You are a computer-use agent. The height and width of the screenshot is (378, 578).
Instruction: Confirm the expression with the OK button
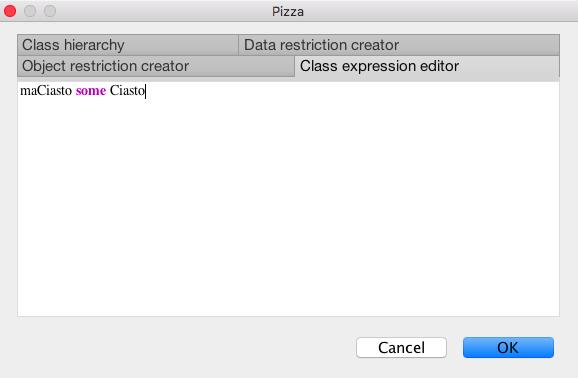click(x=508, y=347)
